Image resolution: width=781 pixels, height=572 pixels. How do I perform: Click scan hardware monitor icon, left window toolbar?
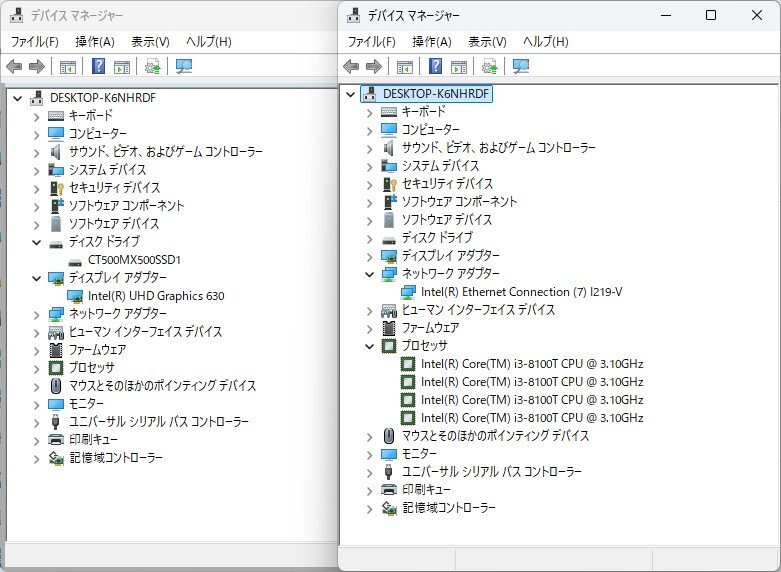pos(184,66)
